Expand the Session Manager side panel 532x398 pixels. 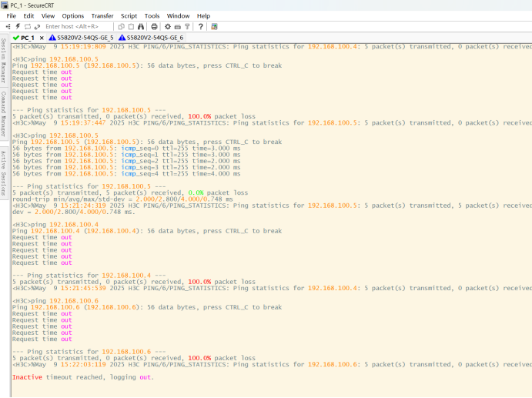(x=4, y=60)
